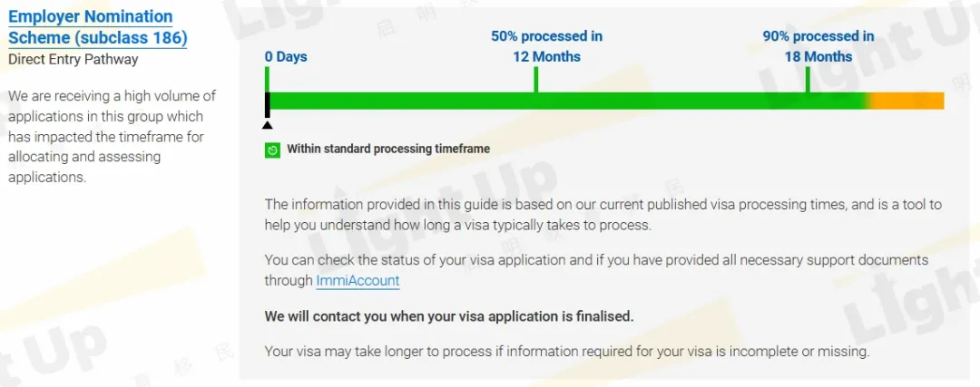
Task: Open the ImmiAccount link
Action: click(x=358, y=281)
